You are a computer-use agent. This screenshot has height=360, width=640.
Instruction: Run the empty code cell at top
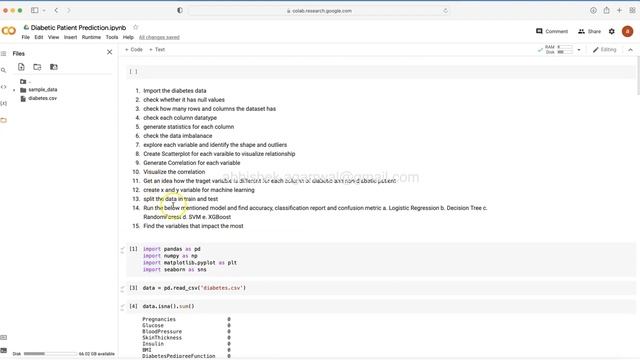pos(133,72)
